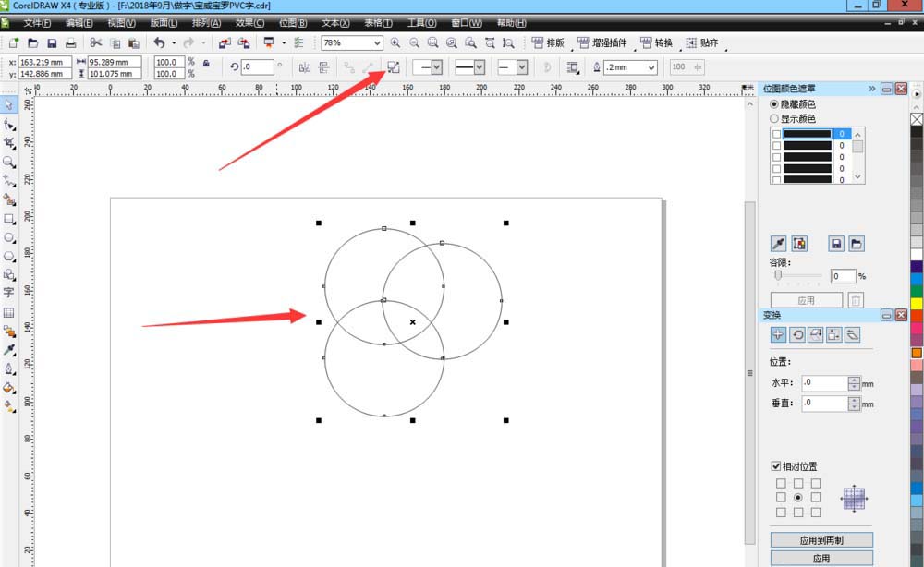Click the color eyedropper in Bitmap Color Mask
This screenshot has width=924, height=567.
(x=779, y=244)
